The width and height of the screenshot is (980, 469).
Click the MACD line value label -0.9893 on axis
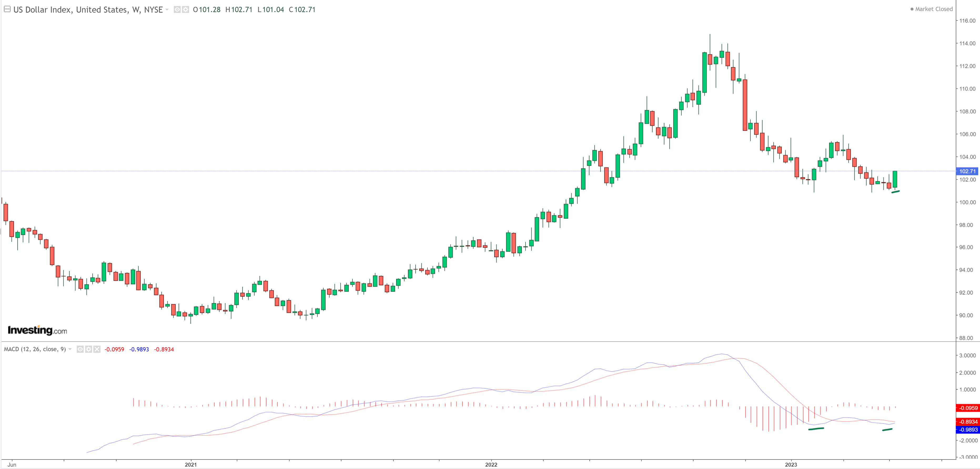pos(967,430)
